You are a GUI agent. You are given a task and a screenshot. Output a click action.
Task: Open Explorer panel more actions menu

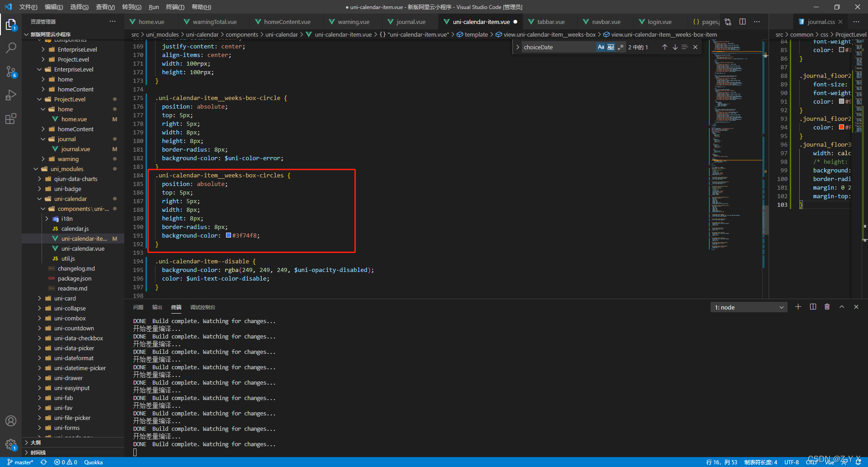pos(113,21)
